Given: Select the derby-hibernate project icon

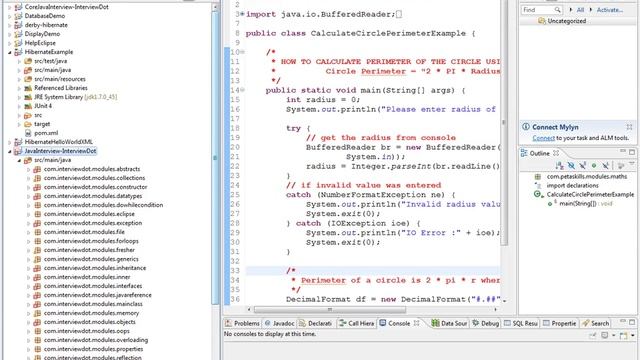Looking at the screenshot, I should click(x=18, y=25).
